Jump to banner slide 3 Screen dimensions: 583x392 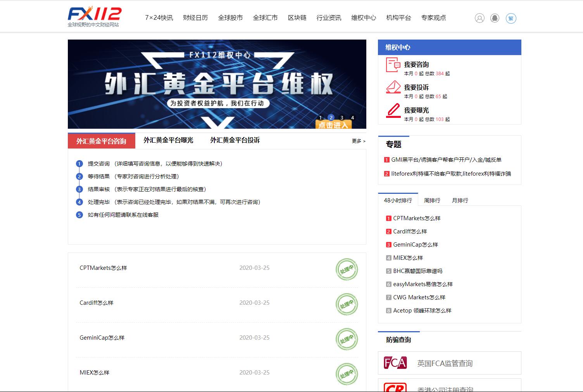click(342, 117)
